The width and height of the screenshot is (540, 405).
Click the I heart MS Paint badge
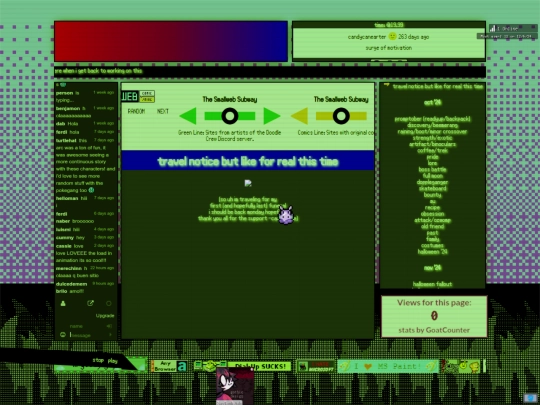pyautogui.click(x=388, y=366)
